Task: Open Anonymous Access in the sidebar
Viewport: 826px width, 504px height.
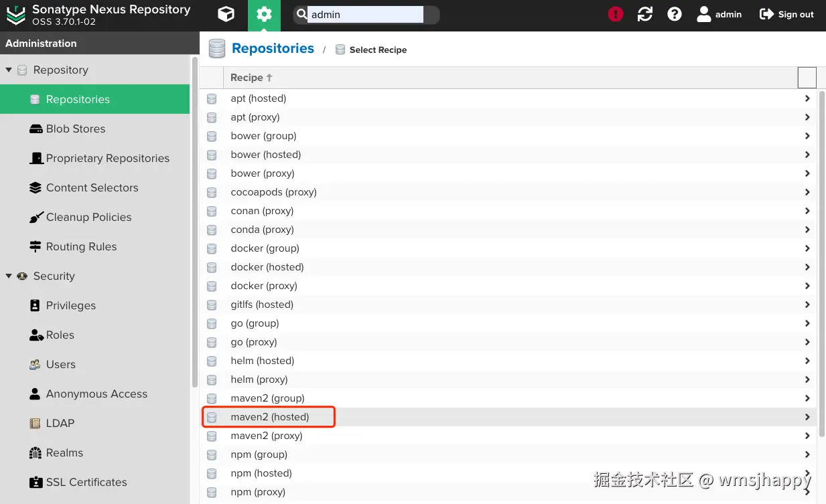Action: pos(95,394)
